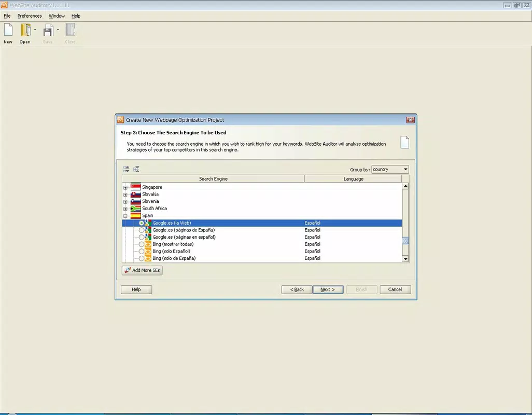This screenshot has height=415, width=532.
Task: Select the Google.es (la Web) radio button
Action: click(142, 223)
